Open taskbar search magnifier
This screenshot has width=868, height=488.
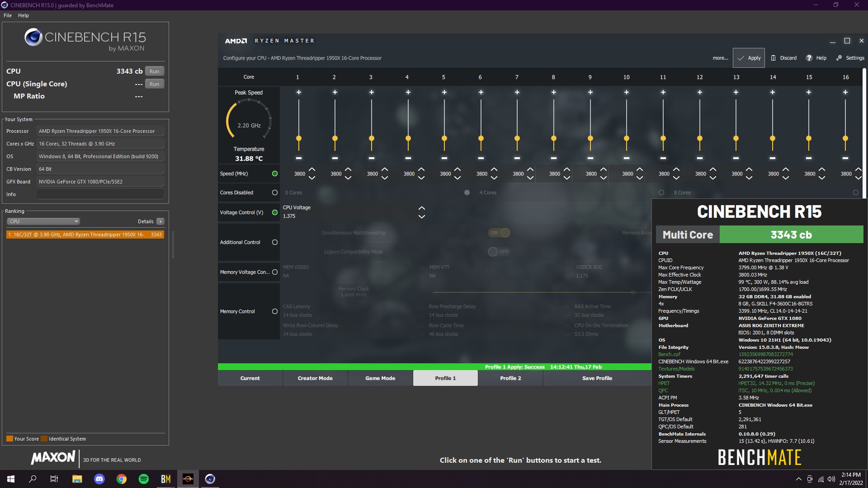tap(33, 479)
